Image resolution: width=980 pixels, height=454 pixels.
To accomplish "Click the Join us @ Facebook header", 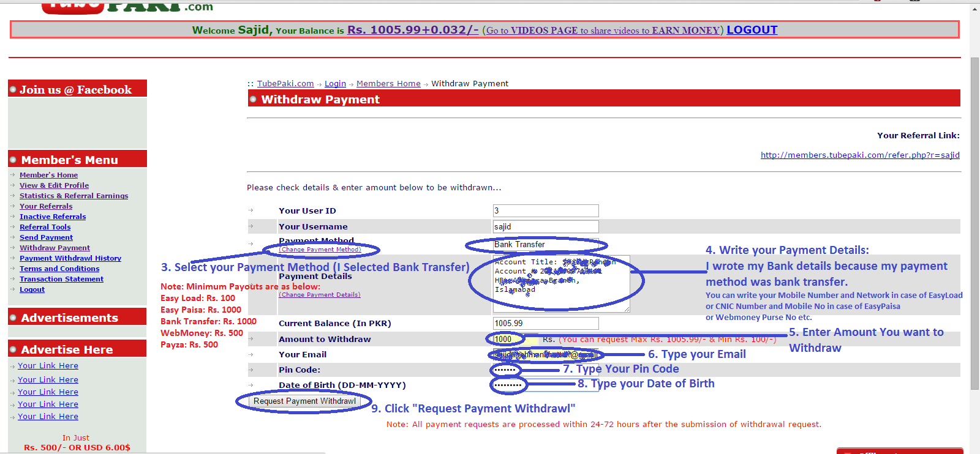I will tap(77, 89).
